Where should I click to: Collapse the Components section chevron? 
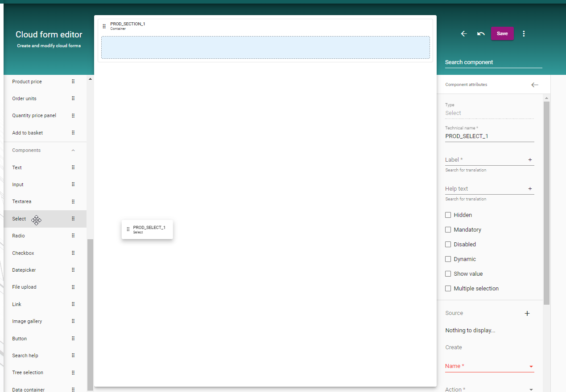[x=73, y=151]
